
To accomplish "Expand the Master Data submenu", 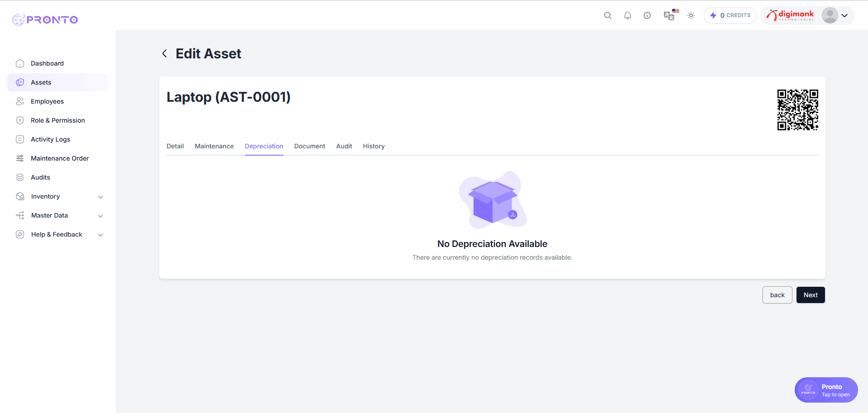I will [x=100, y=216].
